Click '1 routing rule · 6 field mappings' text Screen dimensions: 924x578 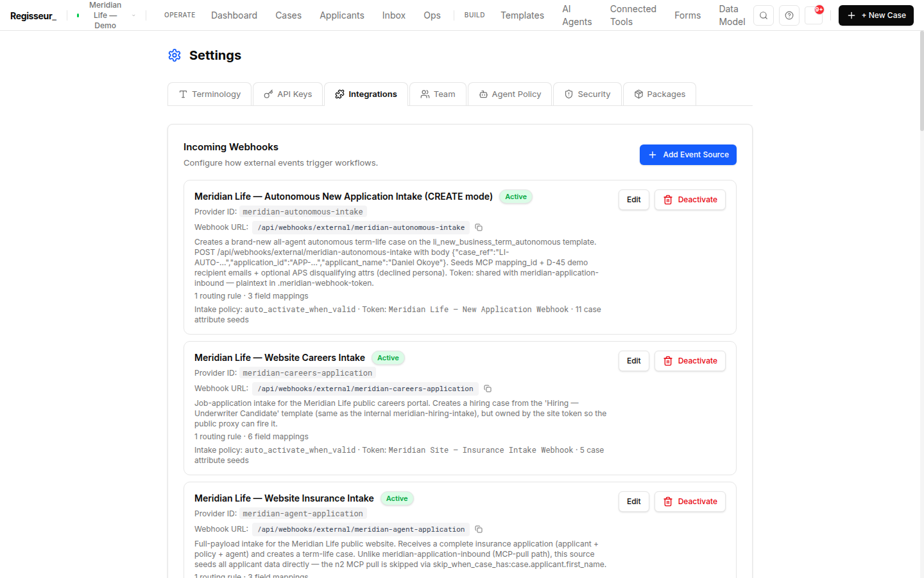pyautogui.click(x=252, y=437)
